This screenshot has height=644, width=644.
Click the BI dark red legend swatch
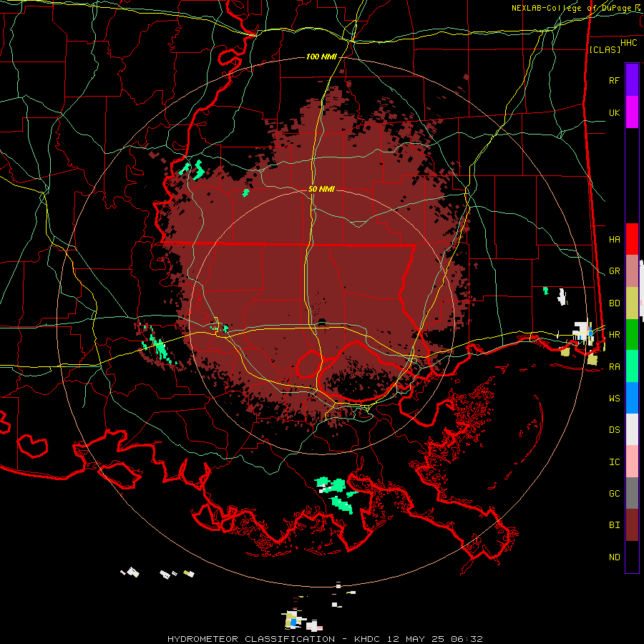pyautogui.click(x=632, y=525)
